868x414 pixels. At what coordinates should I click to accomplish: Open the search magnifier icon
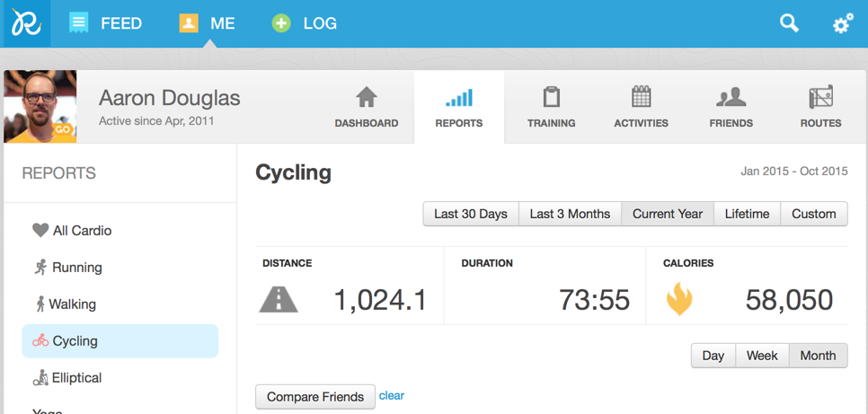[789, 23]
